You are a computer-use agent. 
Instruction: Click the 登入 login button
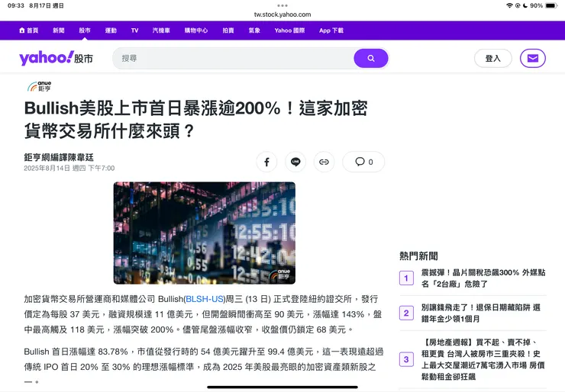click(493, 58)
